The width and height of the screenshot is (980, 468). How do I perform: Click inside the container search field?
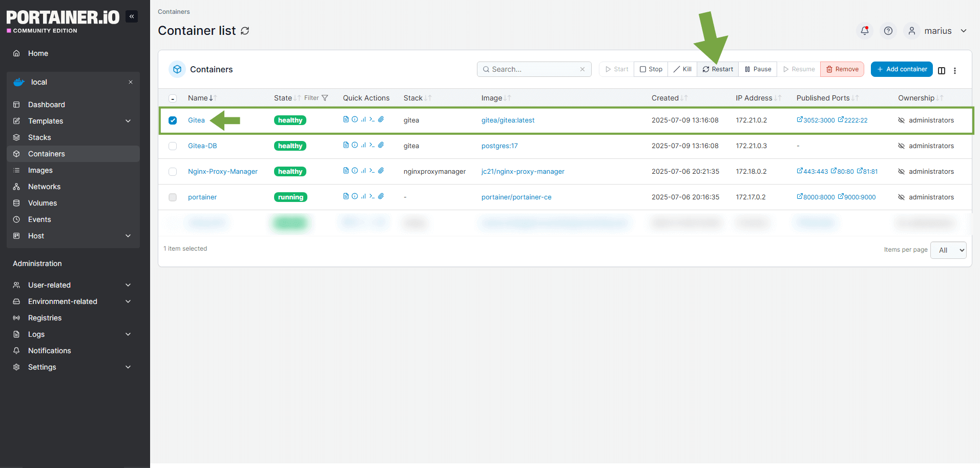533,69
